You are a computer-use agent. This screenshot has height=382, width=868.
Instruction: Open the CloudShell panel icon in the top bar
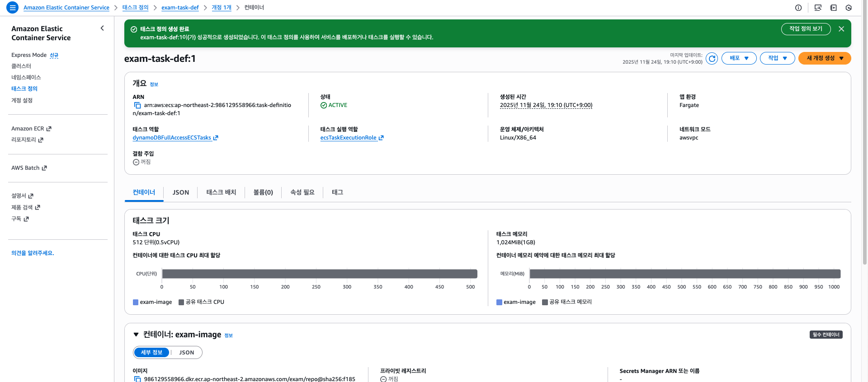point(833,8)
